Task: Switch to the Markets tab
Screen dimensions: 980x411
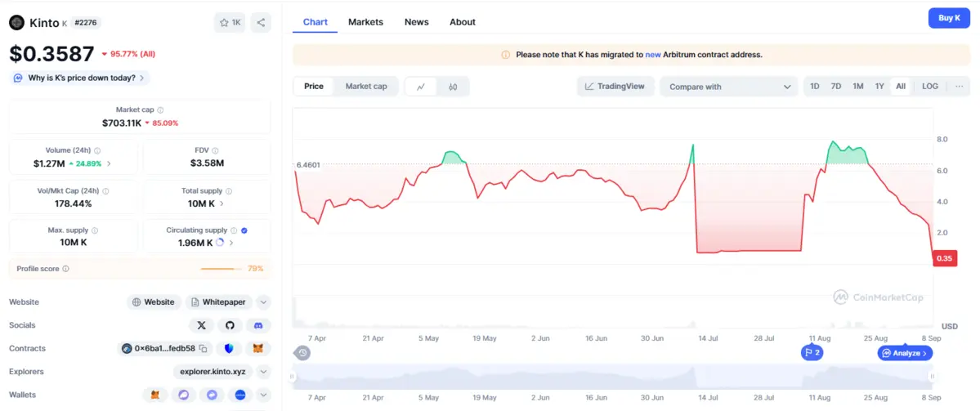Action: pos(365,22)
